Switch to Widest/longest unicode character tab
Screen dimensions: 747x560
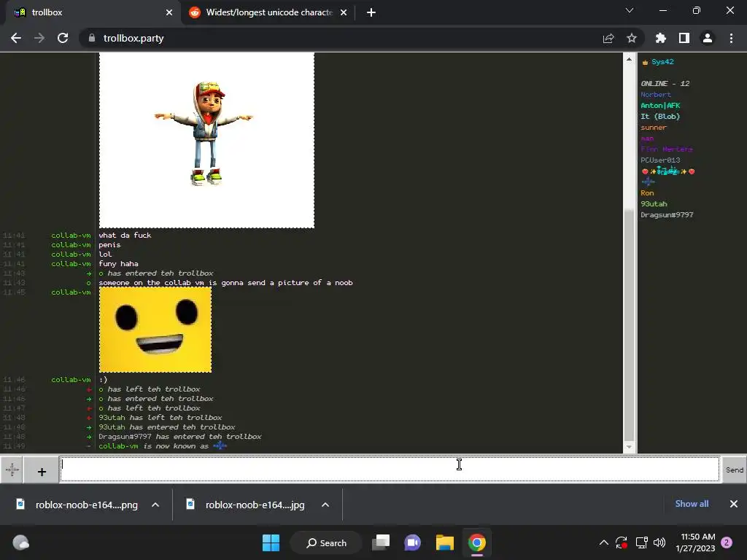[x=268, y=12]
